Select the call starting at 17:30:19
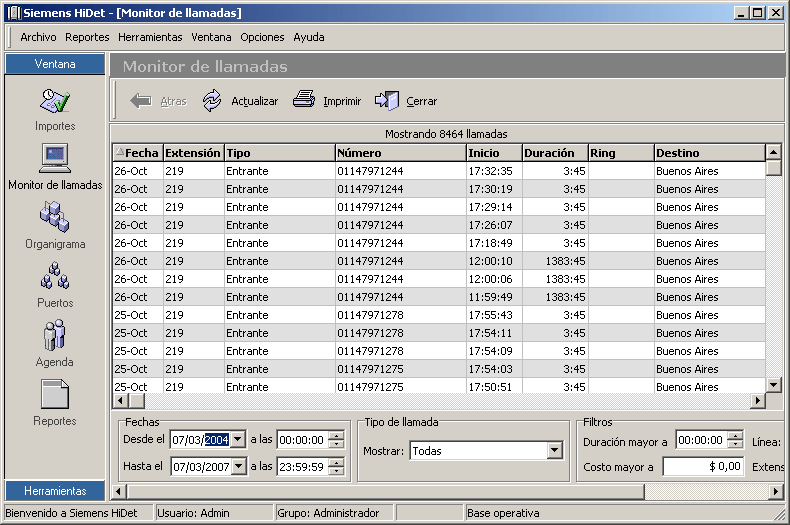The image size is (790, 525). tap(438, 189)
